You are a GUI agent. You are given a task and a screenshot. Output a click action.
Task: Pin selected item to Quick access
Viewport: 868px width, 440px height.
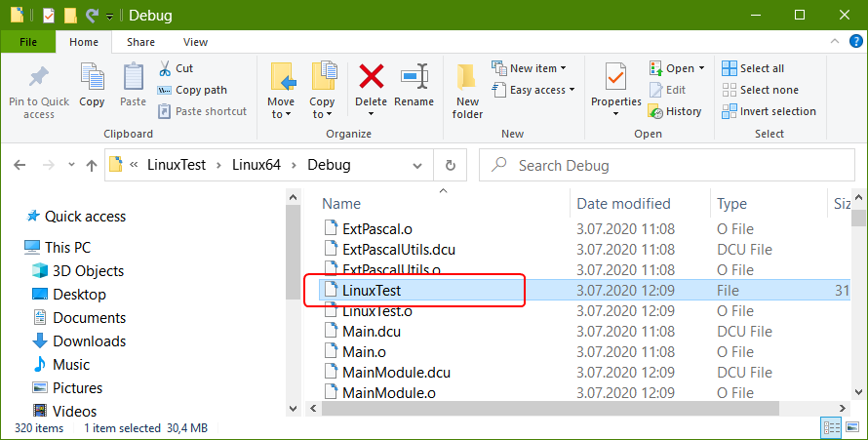pyautogui.click(x=39, y=92)
